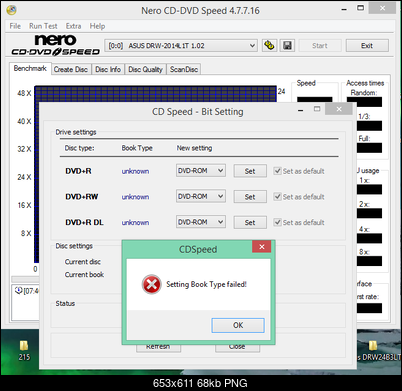Image resolution: width=402 pixels, height=391 pixels.
Task: Click the disc copy icon in the Nero toolbar
Action: pyautogui.click(x=269, y=46)
